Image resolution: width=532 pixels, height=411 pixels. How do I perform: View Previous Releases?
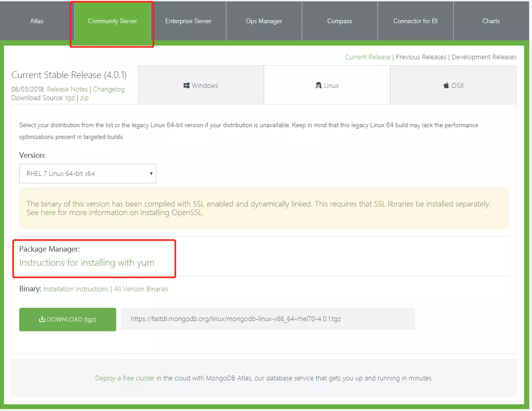tap(421, 57)
